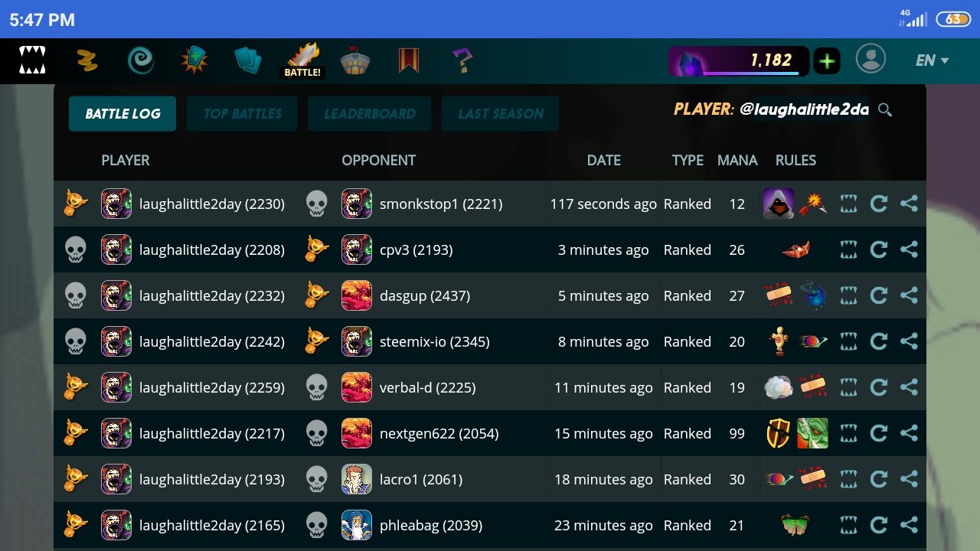Click the player search magnifier icon
The width and height of the screenshot is (980, 551).
(x=885, y=110)
